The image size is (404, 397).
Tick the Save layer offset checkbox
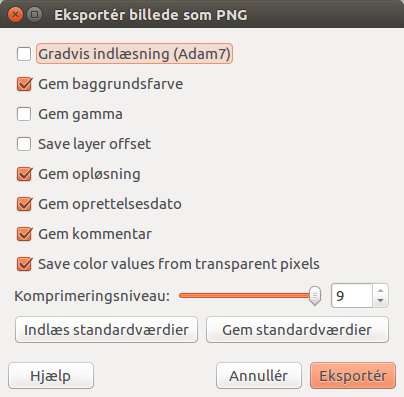tap(24, 144)
